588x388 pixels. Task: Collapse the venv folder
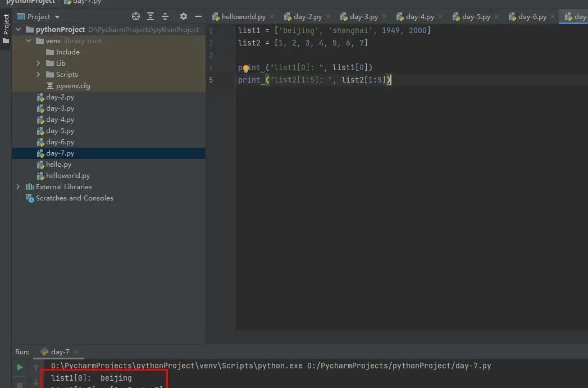tap(29, 40)
